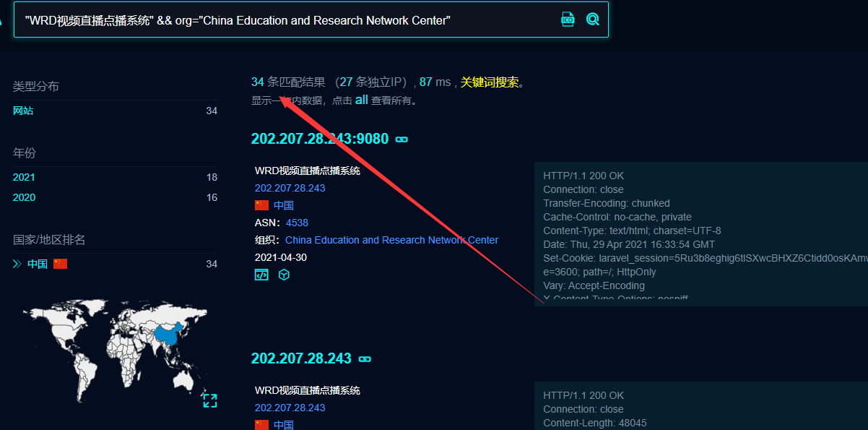Click the count 18 beside year 2021
The height and width of the screenshot is (430, 868).
(212, 177)
